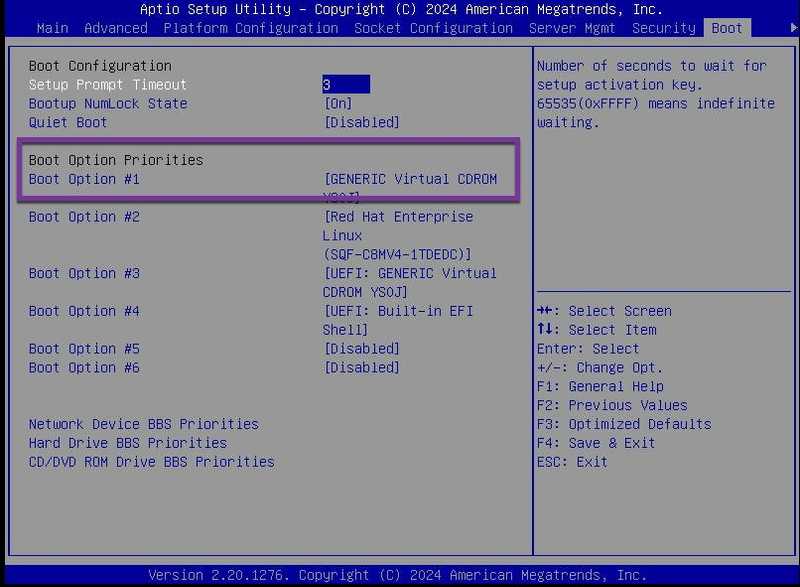Open the Security tab

point(662,28)
